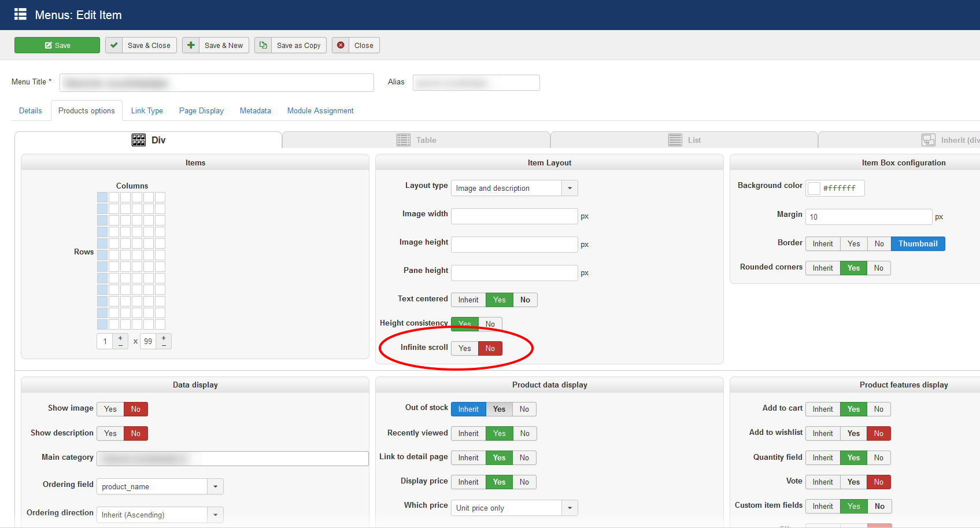Viewport: 980px width, 528px height.
Task: Click the Alias input field
Action: [476, 83]
